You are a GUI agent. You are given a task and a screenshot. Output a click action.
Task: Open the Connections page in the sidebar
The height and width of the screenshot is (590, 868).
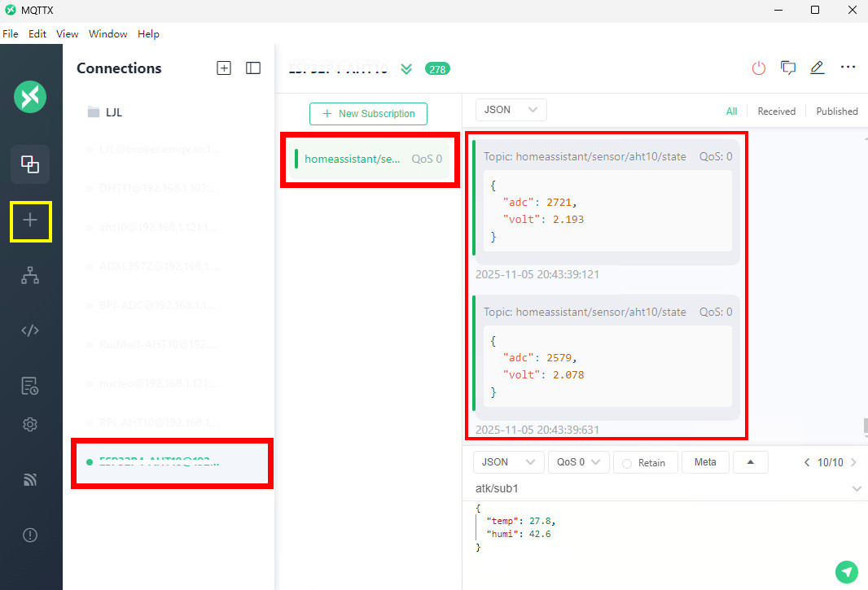pos(30,164)
